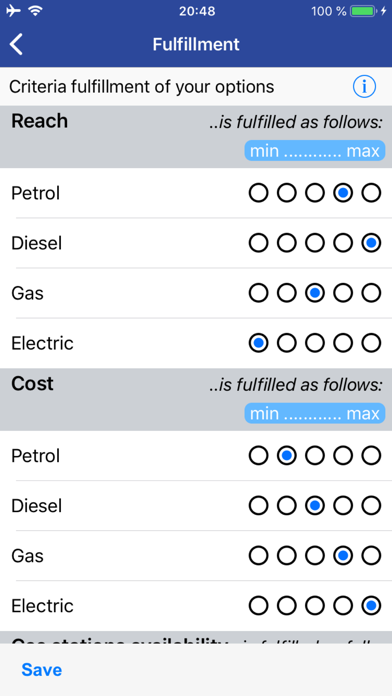Viewport: 392px width, 696px height.
Task: Select minimum radio for Cost Electric
Action: pos(258,606)
